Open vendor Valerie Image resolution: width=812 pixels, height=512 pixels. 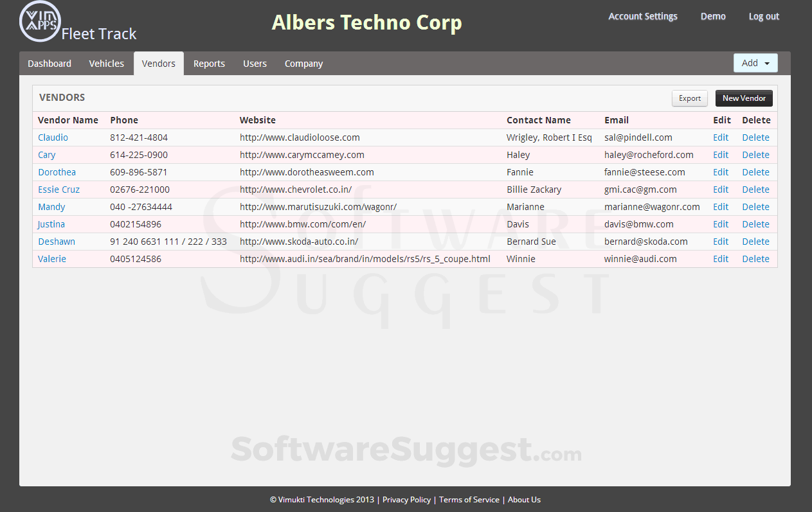52,259
